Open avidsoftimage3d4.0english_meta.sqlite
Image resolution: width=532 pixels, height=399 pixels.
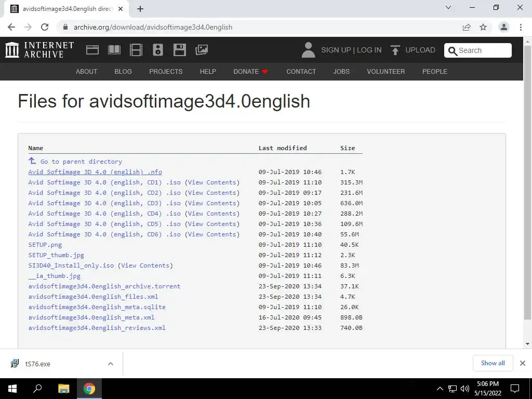coord(97,307)
